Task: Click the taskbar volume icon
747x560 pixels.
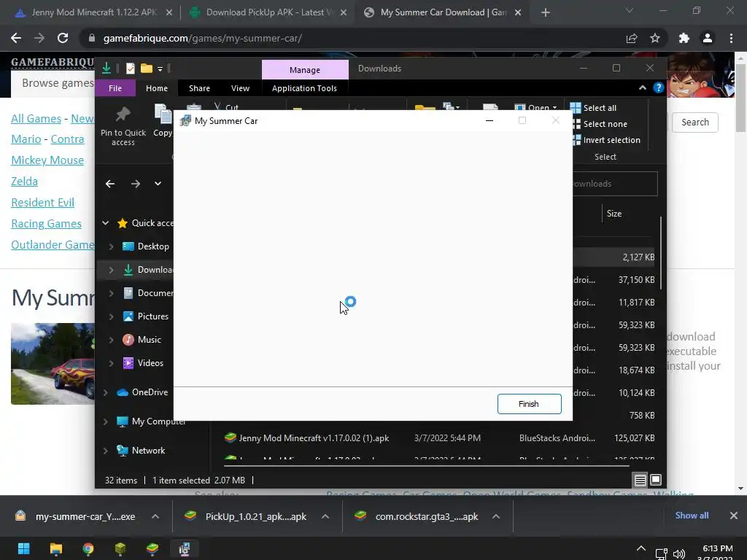Action: tap(679, 554)
